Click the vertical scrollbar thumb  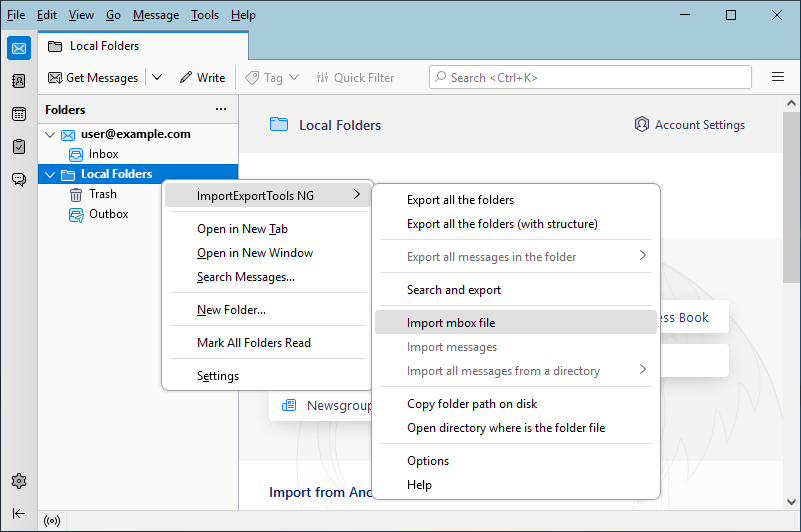791,197
